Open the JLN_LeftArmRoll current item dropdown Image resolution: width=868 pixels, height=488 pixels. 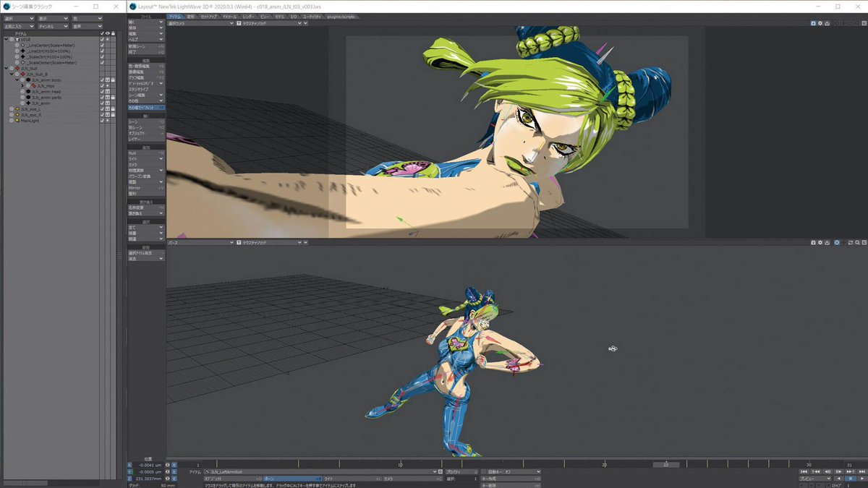click(x=319, y=471)
